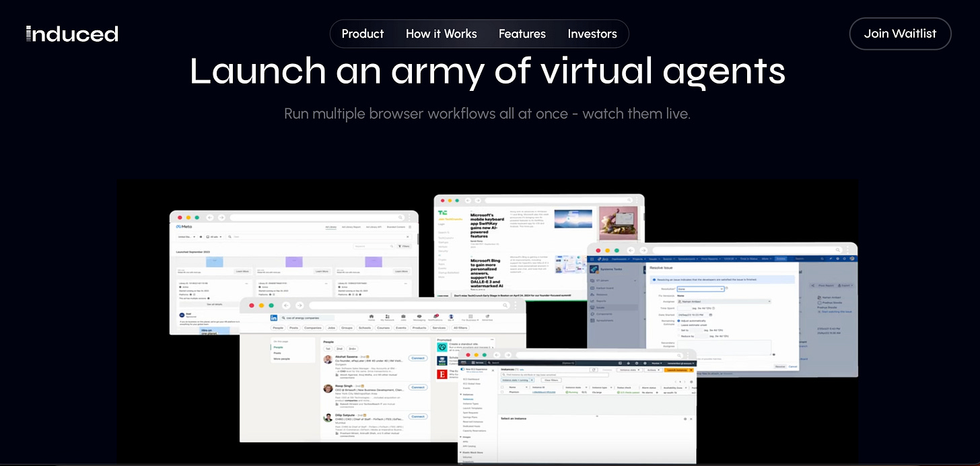Select the Companies filter pill on LinkedIn
The image size is (980, 466).
(313, 328)
